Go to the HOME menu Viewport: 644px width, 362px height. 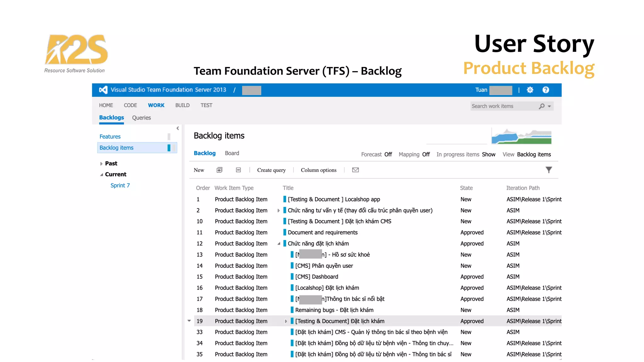106,105
